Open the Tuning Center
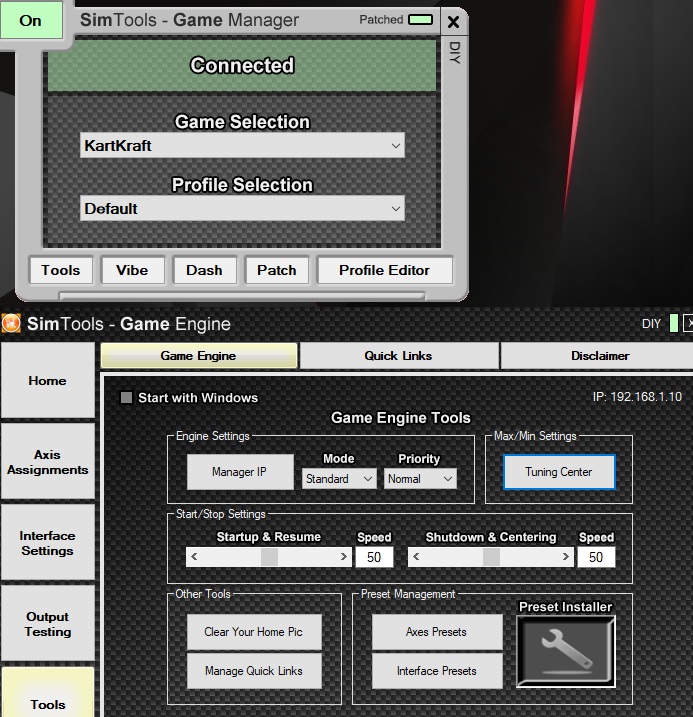This screenshot has width=693, height=717. coord(559,472)
